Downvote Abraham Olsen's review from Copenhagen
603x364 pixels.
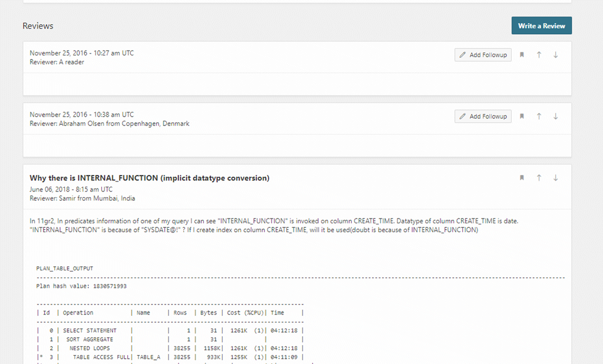coord(555,117)
